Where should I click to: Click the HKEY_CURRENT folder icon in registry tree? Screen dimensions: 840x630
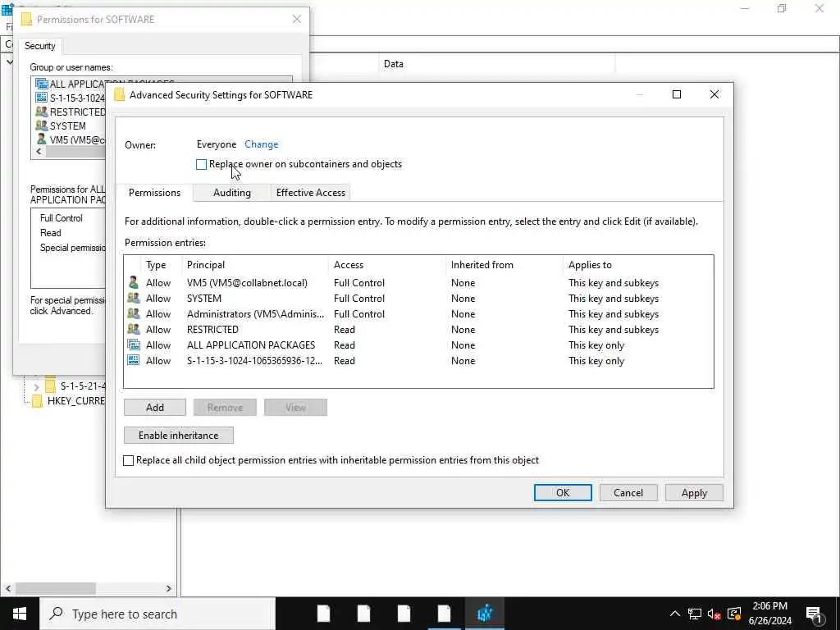tap(37, 400)
